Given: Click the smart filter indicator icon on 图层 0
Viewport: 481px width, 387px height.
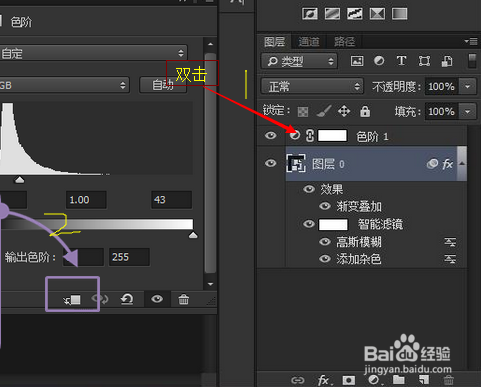Looking at the screenshot, I should (x=432, y=164).
